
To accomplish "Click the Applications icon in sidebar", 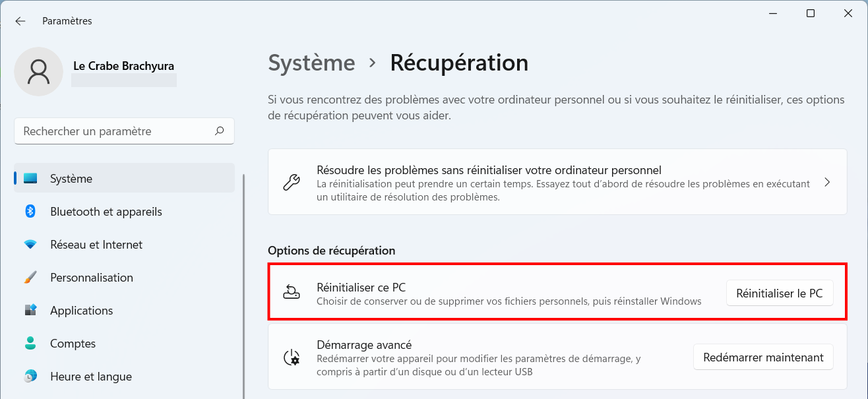I will (30, 310).
